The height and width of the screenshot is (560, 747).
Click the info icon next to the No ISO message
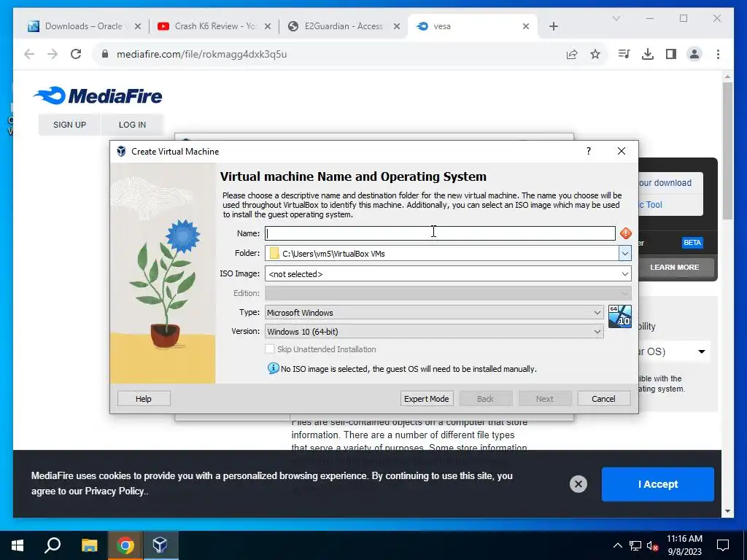tap(273, 368)
